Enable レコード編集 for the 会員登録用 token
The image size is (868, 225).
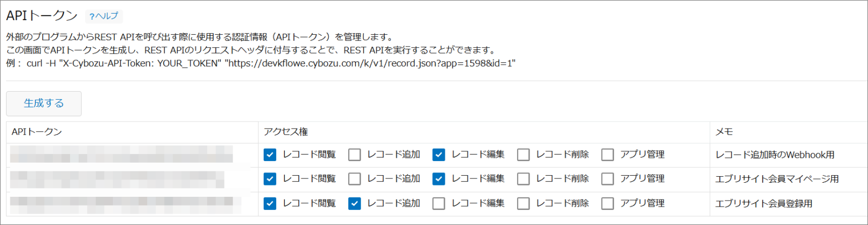439,203
